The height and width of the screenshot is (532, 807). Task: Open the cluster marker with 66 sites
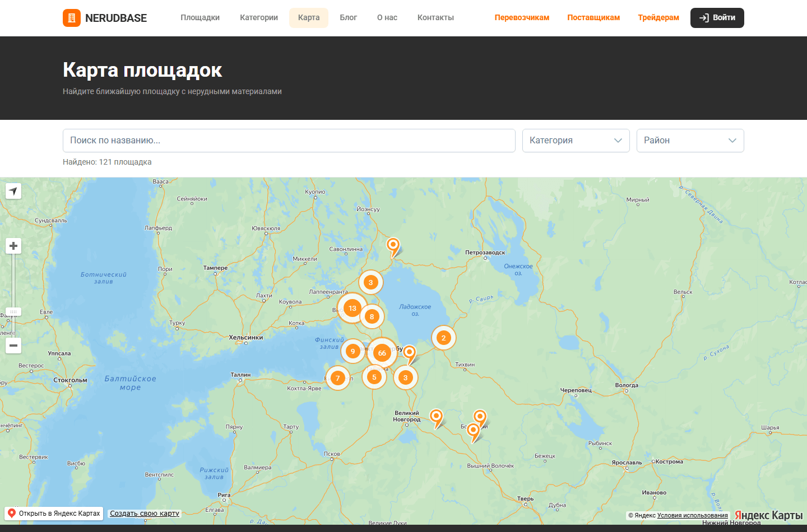click(x=382, y=353)
